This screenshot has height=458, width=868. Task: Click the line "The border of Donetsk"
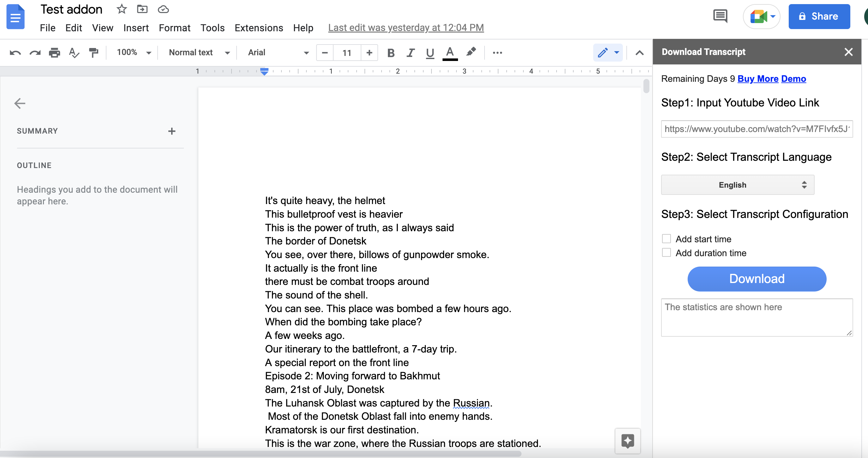click(x=315, y=241)
